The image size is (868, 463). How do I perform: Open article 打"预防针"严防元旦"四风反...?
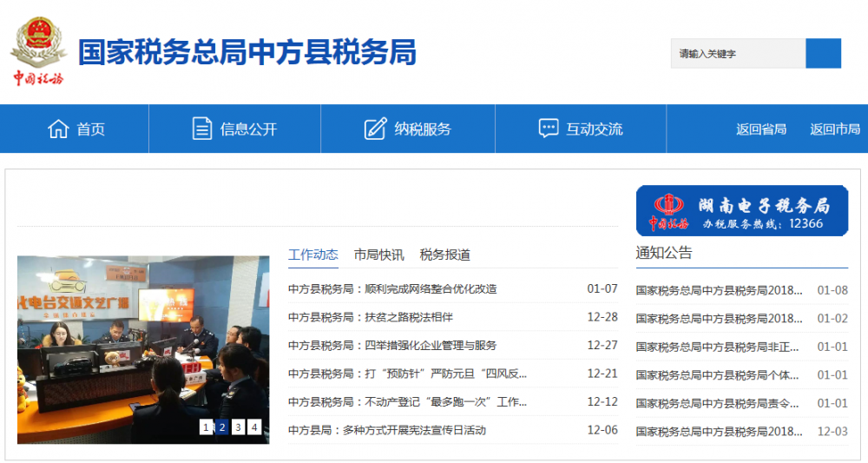point(407,374)
